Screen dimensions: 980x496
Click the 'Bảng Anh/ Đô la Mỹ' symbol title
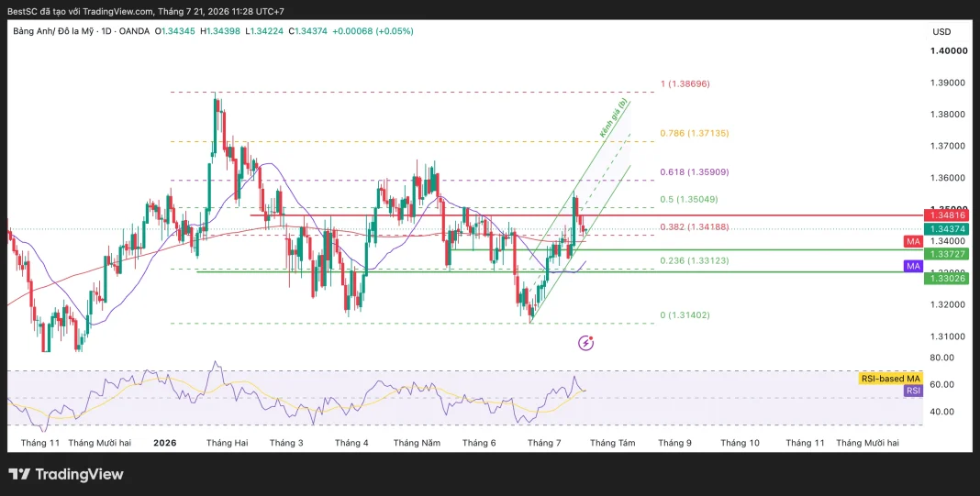(52, 30)
